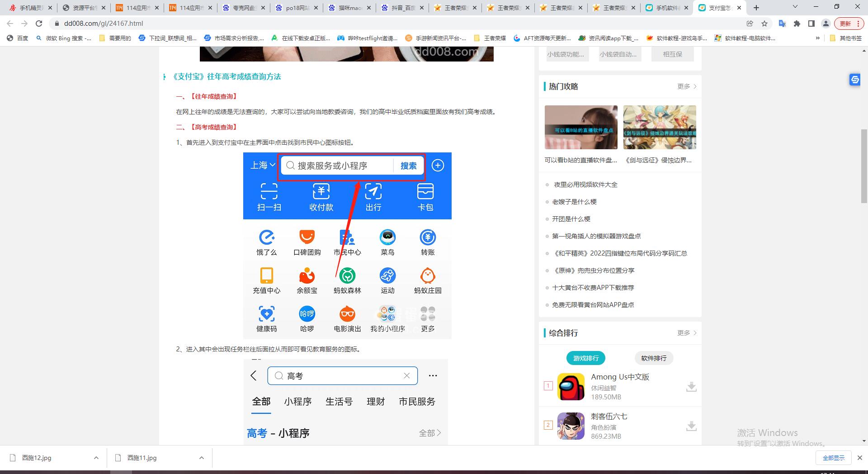This screenshot has height=474, width=868.
Task: Open the 其他书签 folder
Action: 846,38
